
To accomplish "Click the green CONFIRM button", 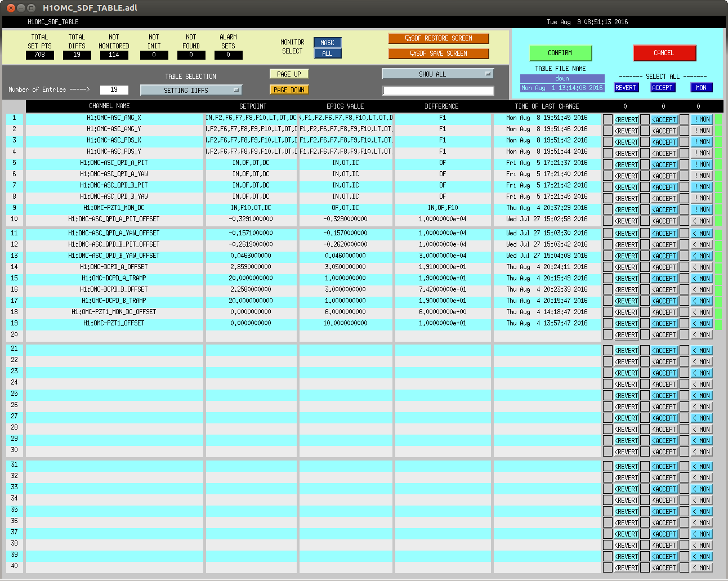I will pyautogui.click(x=560, y=53).
